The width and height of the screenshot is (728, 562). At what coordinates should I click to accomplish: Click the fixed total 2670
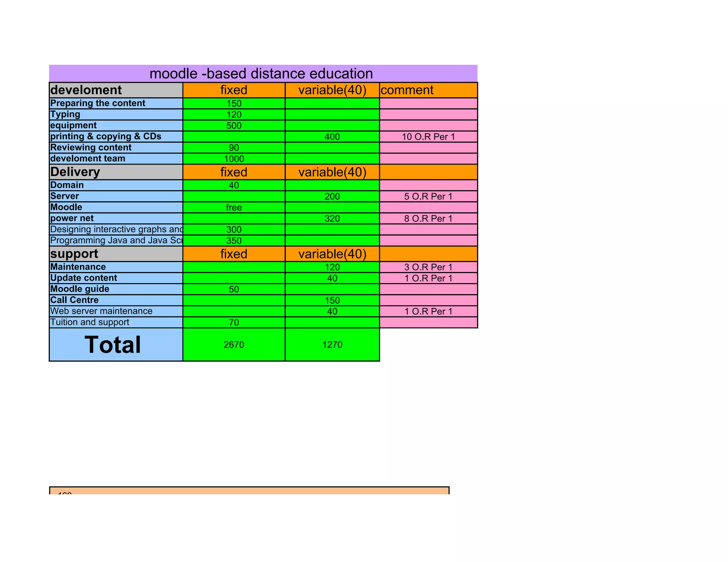234,345
